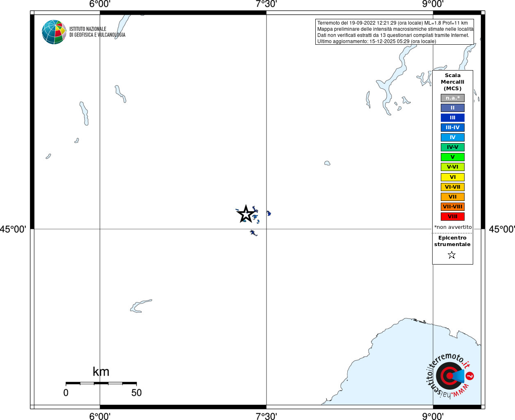Select the green IV-V swatch
The image size is (515, 420).
coord(453,147)
